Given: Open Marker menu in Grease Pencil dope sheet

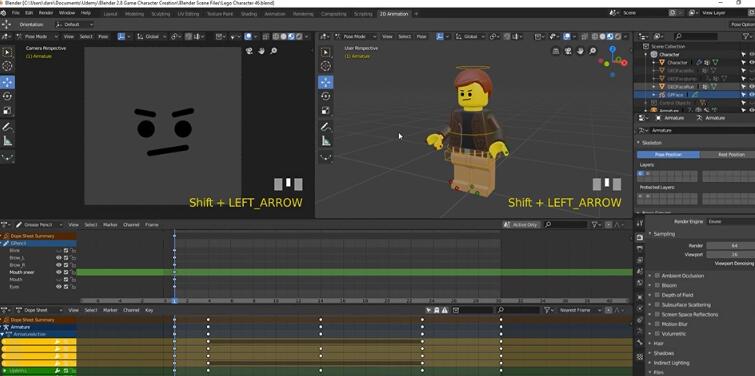Looking at the screenshot, I should coord(110,225).
